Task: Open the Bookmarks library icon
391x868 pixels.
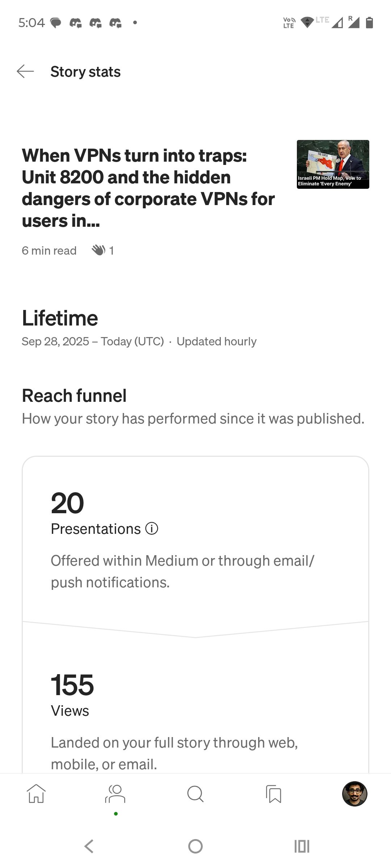Action: coord(274,794)
